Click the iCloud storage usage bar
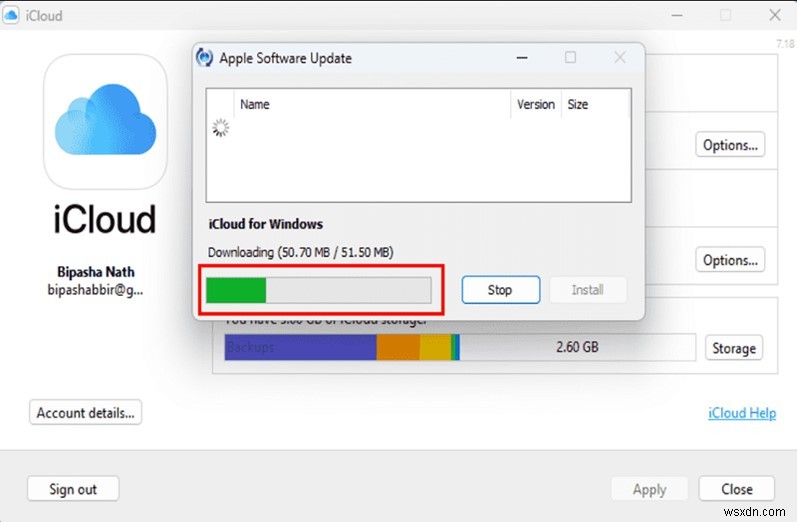 [460, 347]
